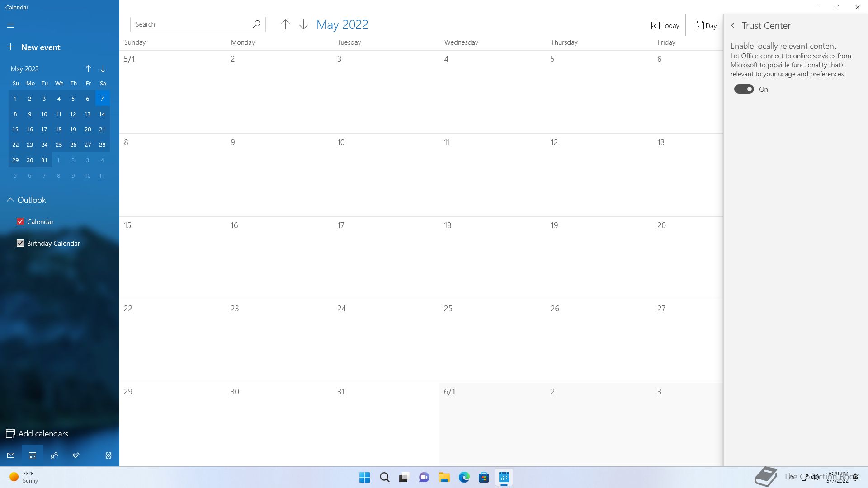Open Settings gear in the sidebar
The width and height of the screenshot is (868, 488).
click(108, 455)
